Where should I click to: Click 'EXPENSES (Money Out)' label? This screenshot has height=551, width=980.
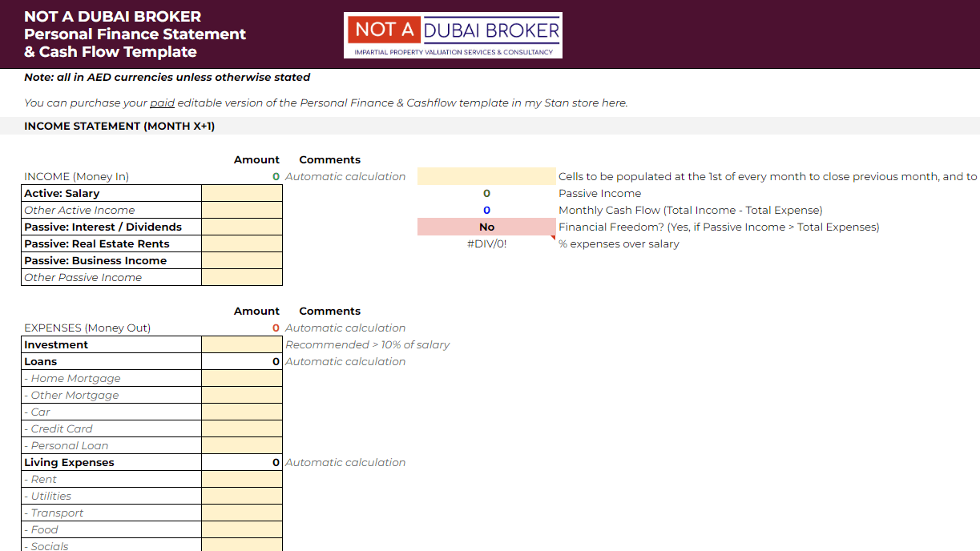pos(87,328)
